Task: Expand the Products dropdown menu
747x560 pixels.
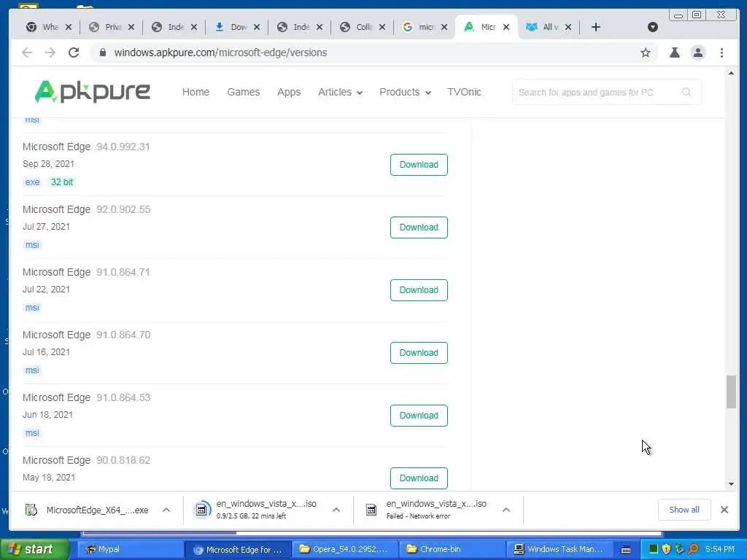Action: (405, 92)
